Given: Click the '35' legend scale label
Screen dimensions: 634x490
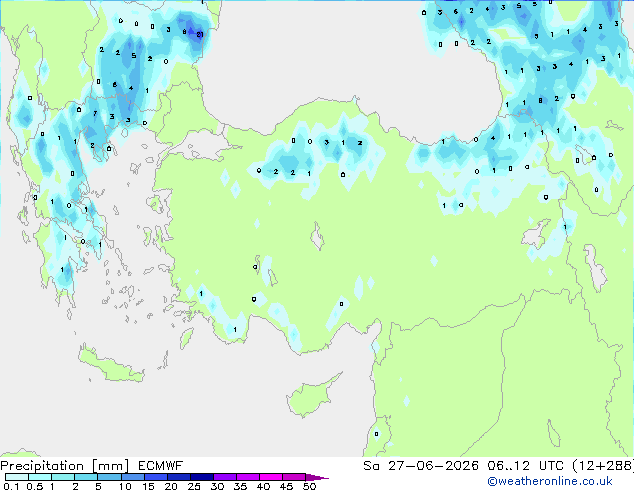Looking at the screenshot, I should [240, 486].
